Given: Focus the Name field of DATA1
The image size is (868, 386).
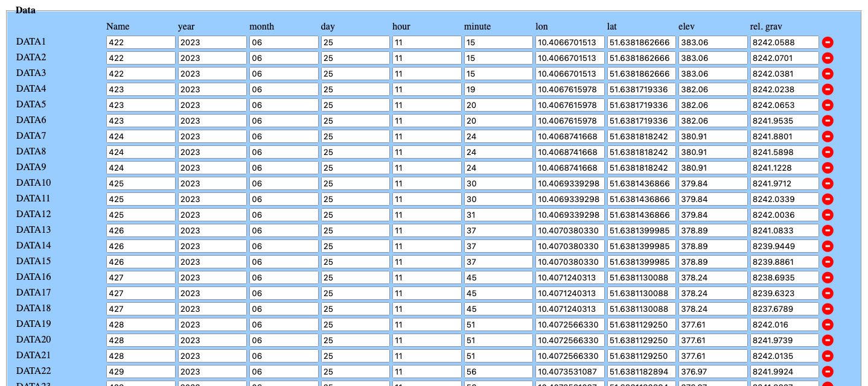Looking at the screenshot, I should [x=141, y=42].
